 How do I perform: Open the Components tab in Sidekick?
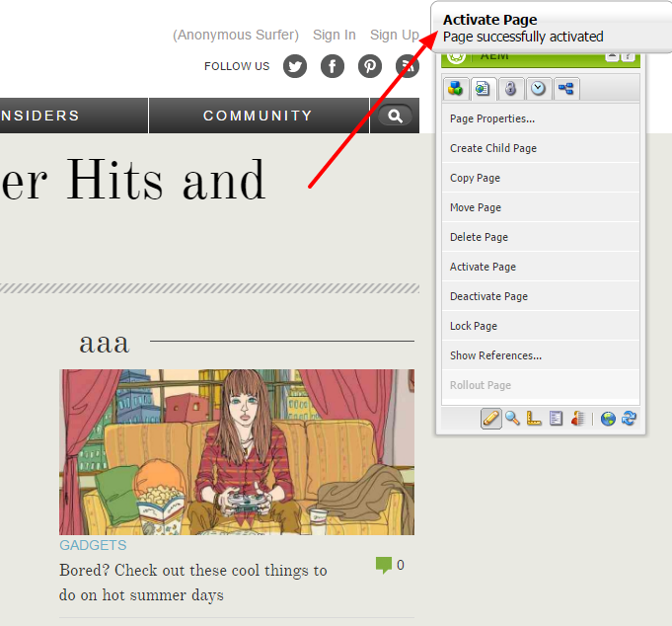point(456,88)
